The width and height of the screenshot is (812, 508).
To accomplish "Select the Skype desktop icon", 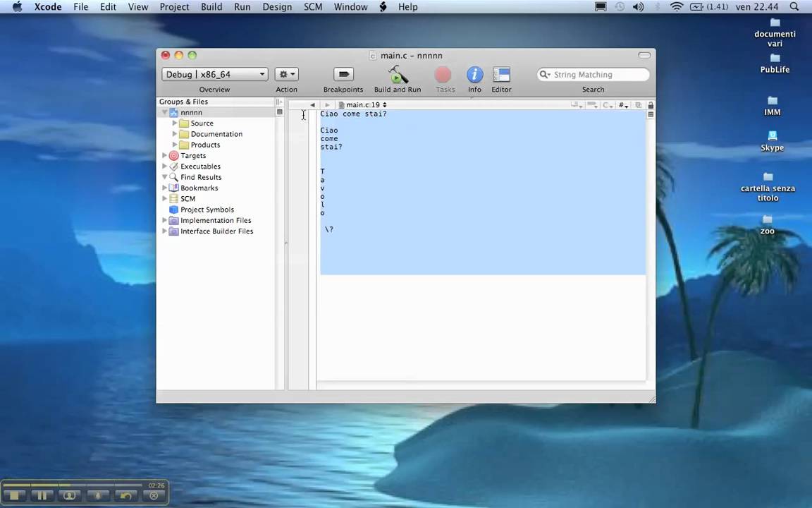I will point(772,141).
